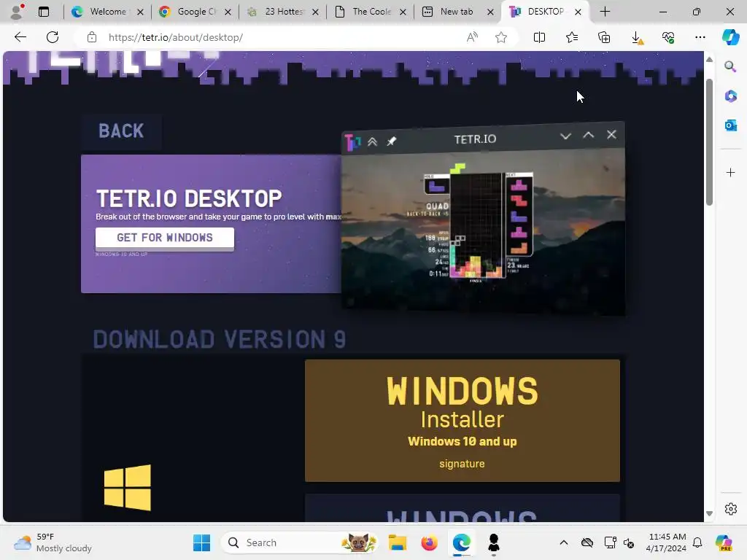Click GET FOR WINDOWS button
Screen dimensions: 747x560
pyautogui.click(x=165, y=238)
